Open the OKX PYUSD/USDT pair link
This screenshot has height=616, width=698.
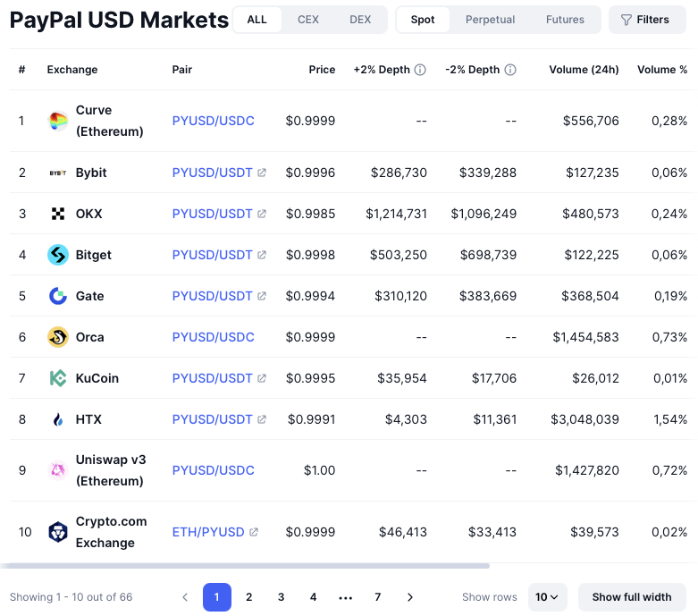(213, 214)
